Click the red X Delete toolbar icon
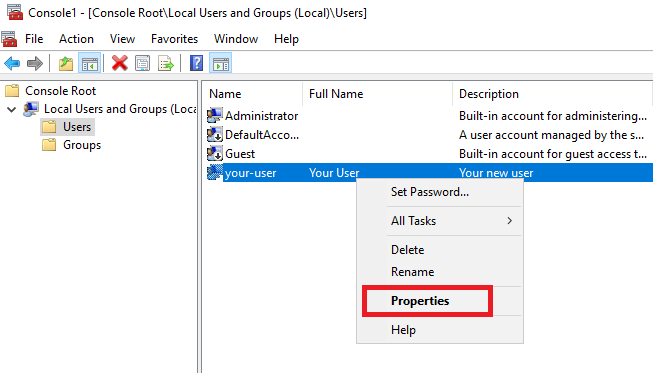This screenshot has height=373, width=653. tap(120, 64)
